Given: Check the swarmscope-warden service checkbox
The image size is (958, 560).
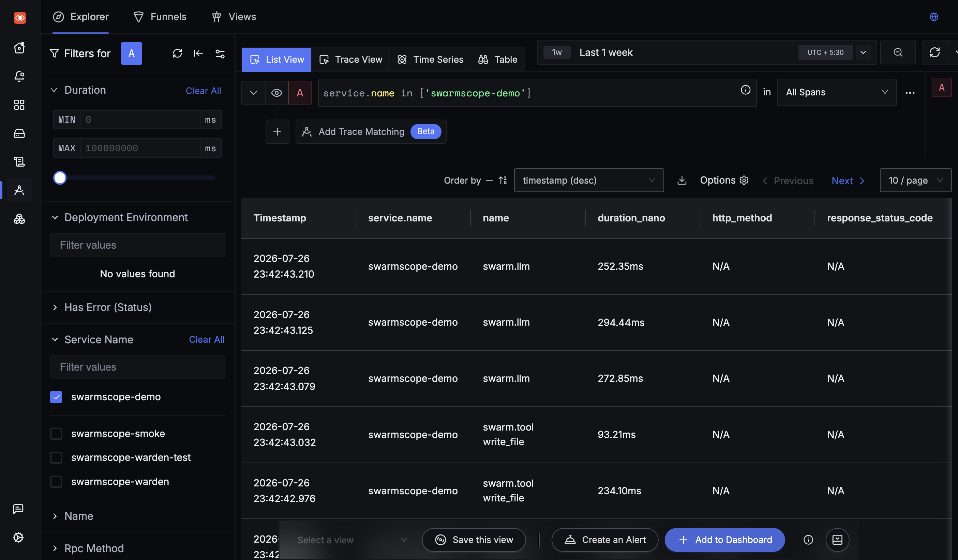Looking at the screenshot, I should point(56,482).
